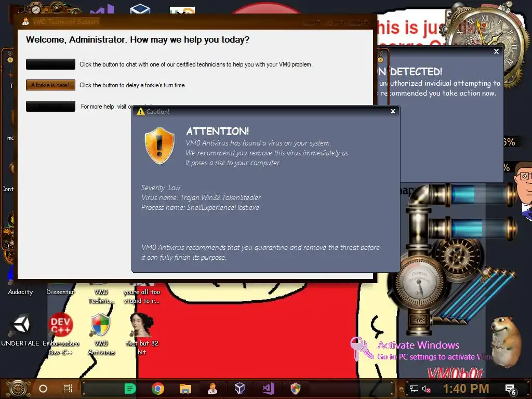Click the black button beside the certified technicians text
The height and width of the screenshot is (399, 532).
click(x=50, y=64)
